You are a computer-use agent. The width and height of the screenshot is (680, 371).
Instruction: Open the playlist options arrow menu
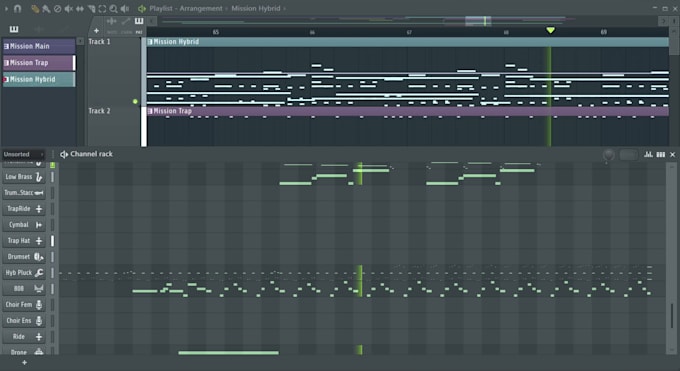click(6, 8)
